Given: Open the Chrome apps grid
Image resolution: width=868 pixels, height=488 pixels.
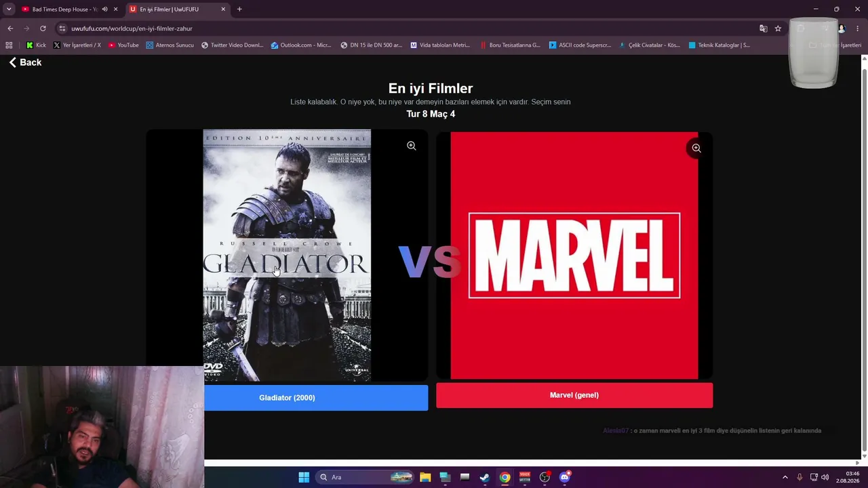Looking at the screenshot, I should 9,45.
